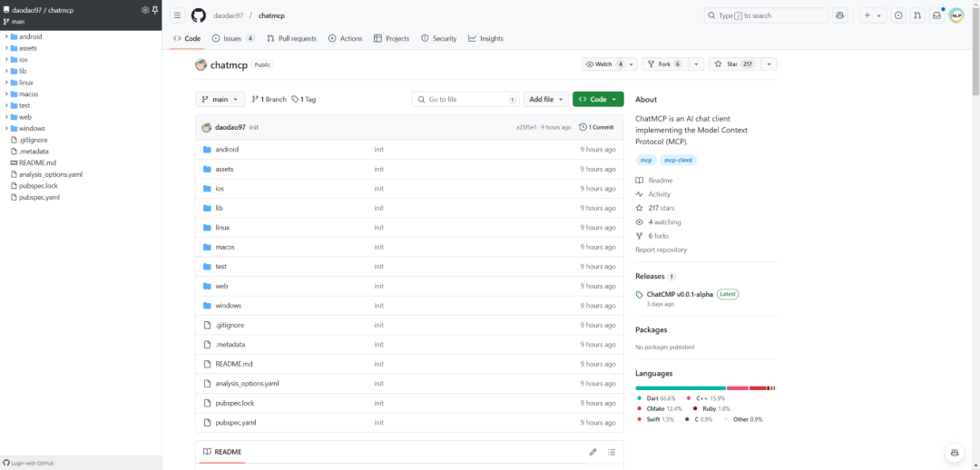Viewport: 980px width, 470px height.
Task: Click the floating Copilot button bottom right
Action: pos(954,453)
